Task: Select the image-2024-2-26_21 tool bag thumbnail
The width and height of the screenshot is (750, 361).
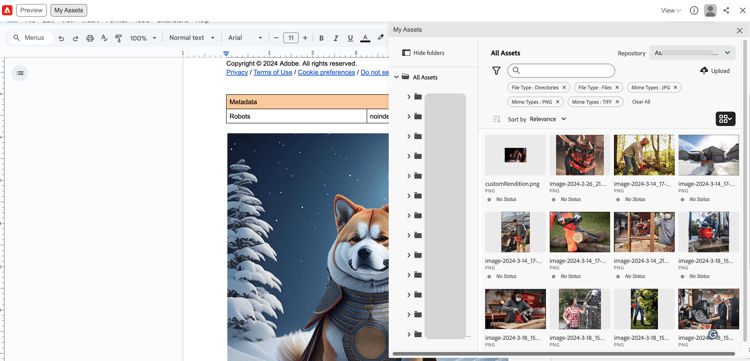Action: coord(580,155)
